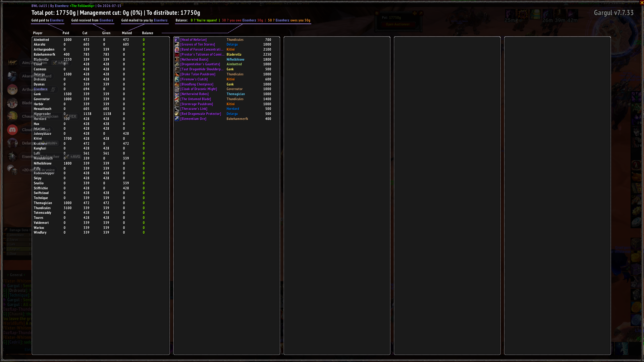Screen dimensions: 644x362
Task: Click player Johnnyblaze in the payout list
Action: coord(42,134)
